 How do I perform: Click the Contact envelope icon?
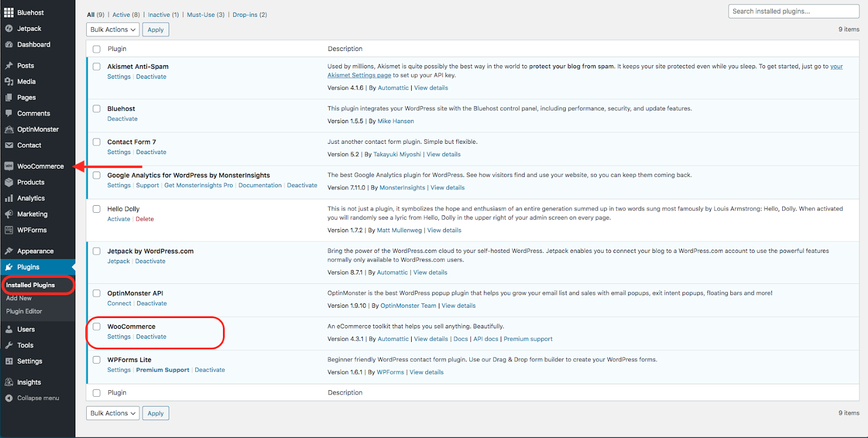tap(9, 145)
